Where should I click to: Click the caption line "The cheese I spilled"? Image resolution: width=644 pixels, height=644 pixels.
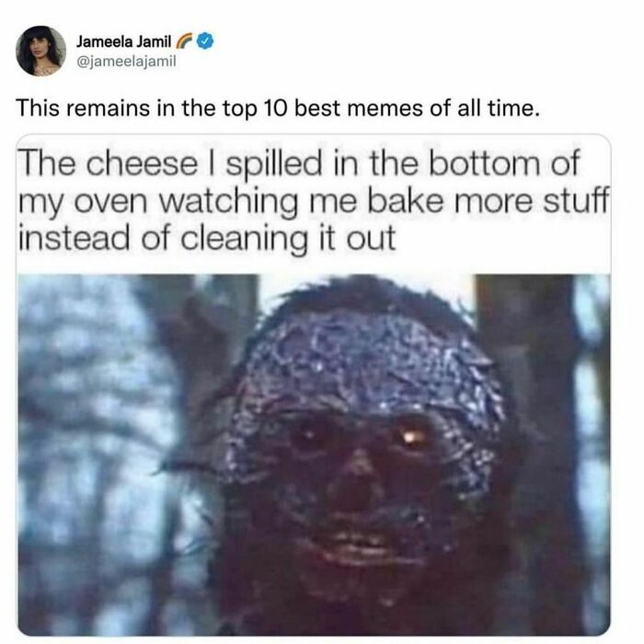click(170, 164)
